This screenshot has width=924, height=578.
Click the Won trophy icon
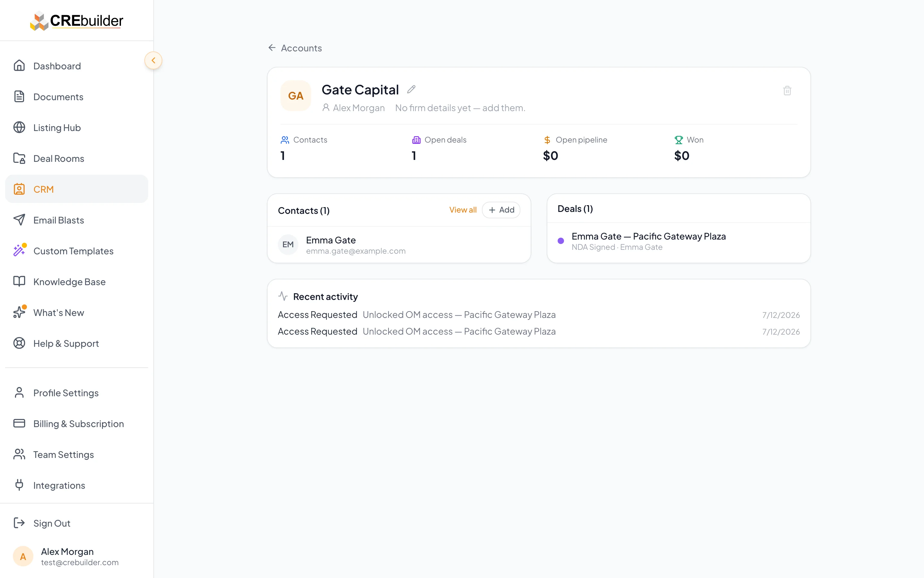[679, 140]
